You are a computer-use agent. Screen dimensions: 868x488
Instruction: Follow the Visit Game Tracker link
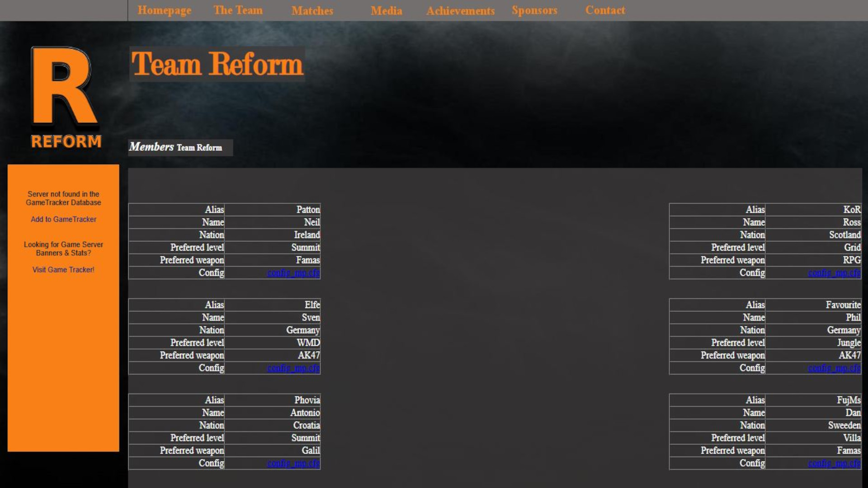point(63,270)
